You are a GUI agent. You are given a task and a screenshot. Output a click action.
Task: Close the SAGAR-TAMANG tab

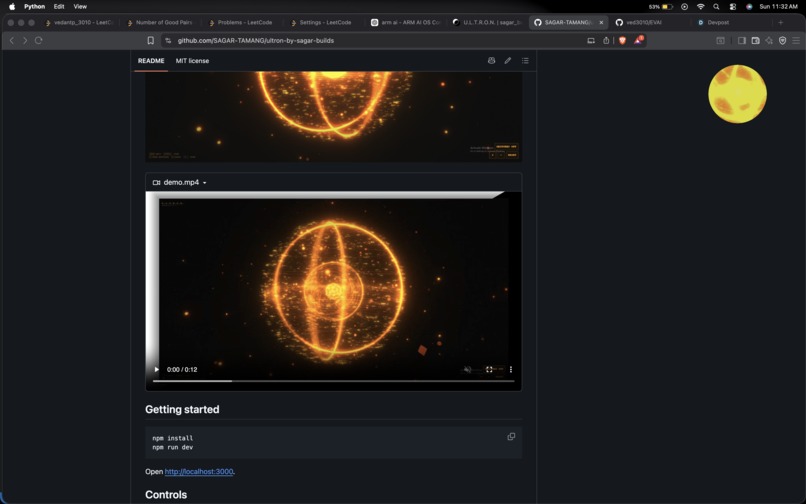click(601, 22)
